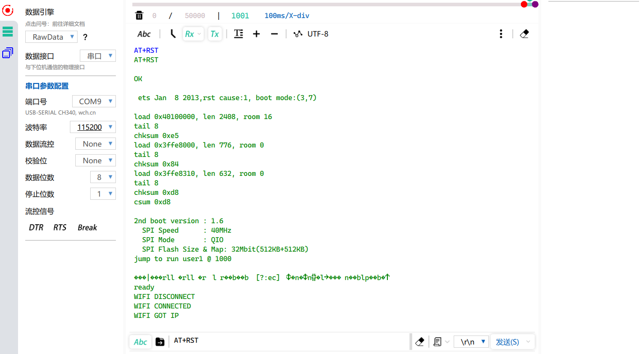Click the WIFI CONNECTED log line
644x354 pixels.
coord(162,306)
